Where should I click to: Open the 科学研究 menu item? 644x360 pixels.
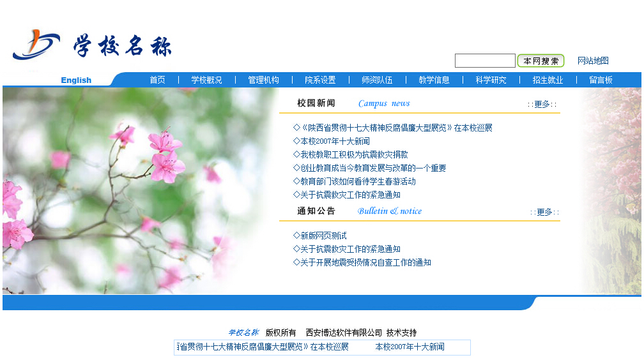491,80
